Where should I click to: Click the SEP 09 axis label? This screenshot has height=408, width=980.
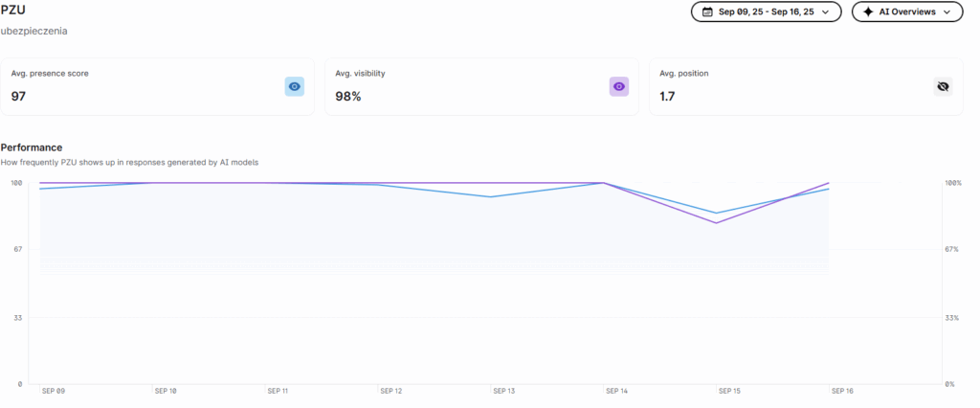pos(54,391)
